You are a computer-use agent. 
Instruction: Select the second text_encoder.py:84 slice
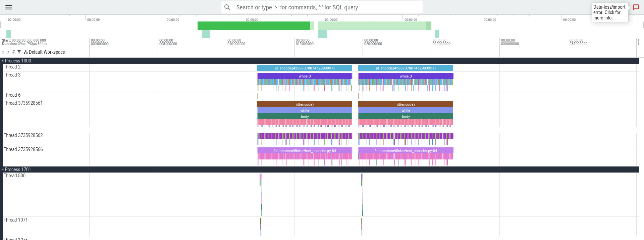[406, 151]
